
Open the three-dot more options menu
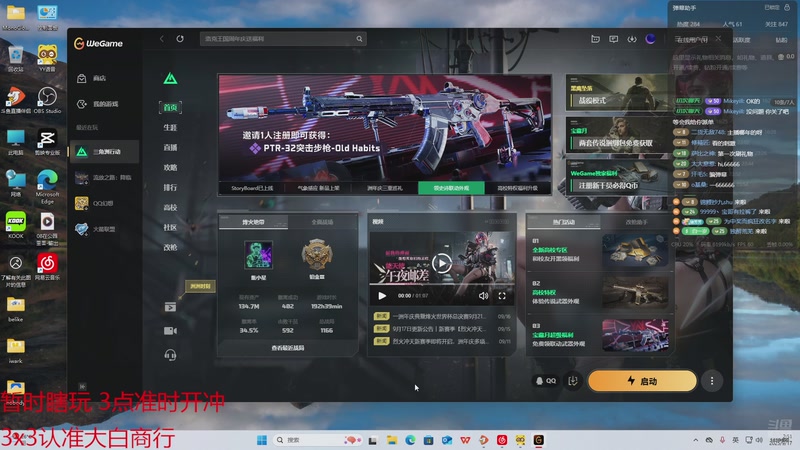pyautogui.click(x=712, y=381)
